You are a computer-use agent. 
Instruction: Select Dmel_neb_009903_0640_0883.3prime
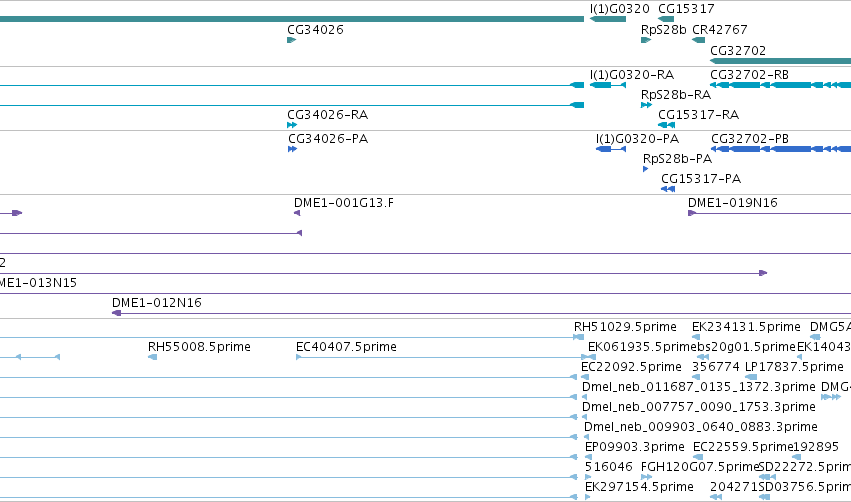pyautogui.click(x=701, y=427)
